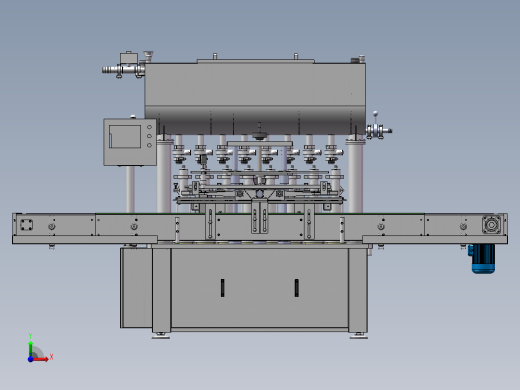Select the inlet pipe valve left of the tank
The width and height of the screenshot is (520, 390).
tap(123, 66)
